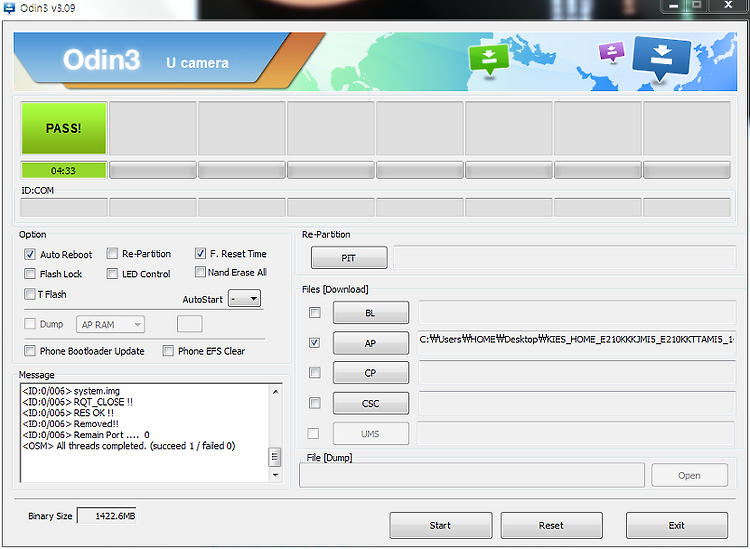Image resolution: width=750 pixels, height=549 pixels.
Task: Click the CP file button
Action: tap(371, 373)
